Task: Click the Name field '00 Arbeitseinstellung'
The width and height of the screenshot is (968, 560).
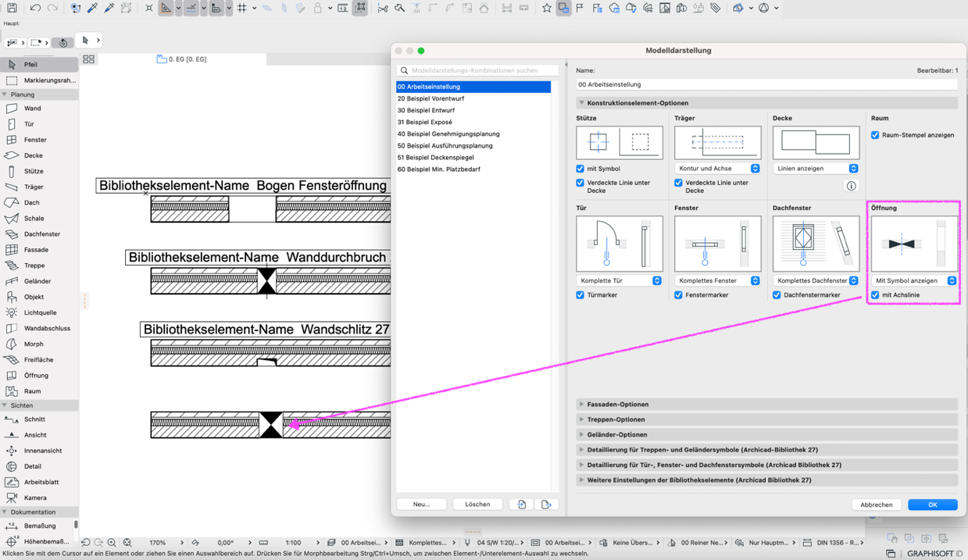Action: 766,84
